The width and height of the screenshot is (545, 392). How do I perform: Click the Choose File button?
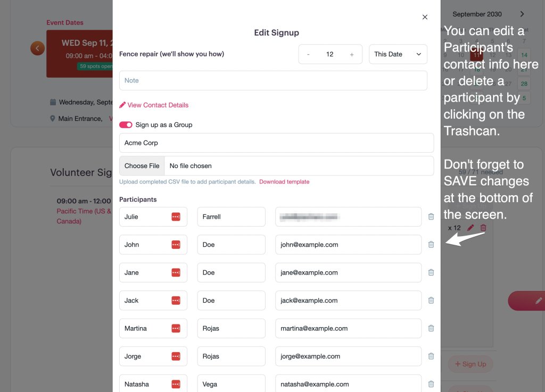click(142, 166)
